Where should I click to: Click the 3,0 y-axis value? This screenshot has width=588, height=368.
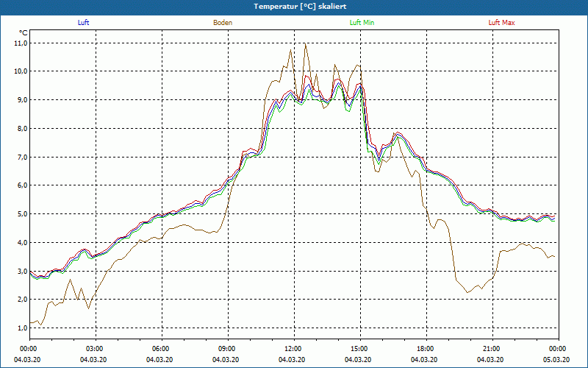[x=23, y=271]
